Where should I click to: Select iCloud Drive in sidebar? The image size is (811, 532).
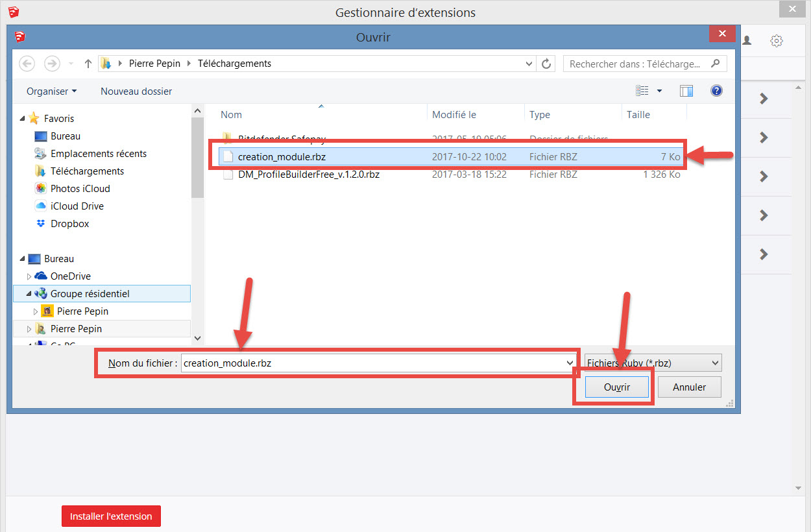tap(77, 206)
